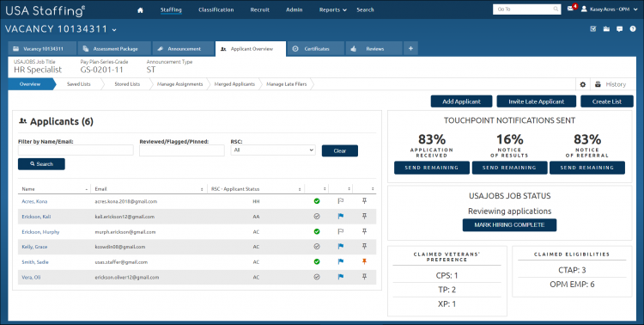Sort table by Email column

tap(149, 189)
